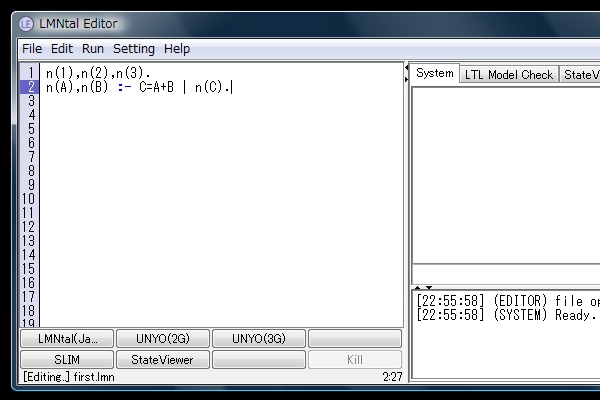Open the Edit menu
The height and width of the screenshot is (400, 600).
coord(62,48)
